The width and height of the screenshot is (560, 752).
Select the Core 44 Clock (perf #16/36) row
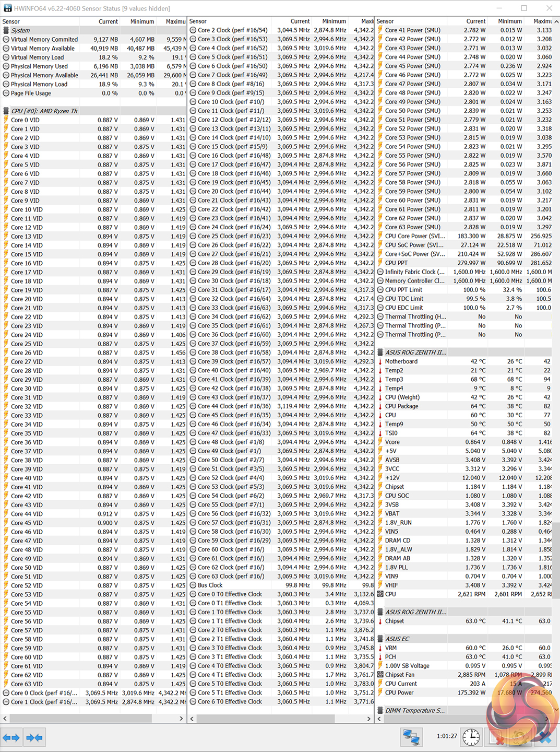(x=281, y=406)
